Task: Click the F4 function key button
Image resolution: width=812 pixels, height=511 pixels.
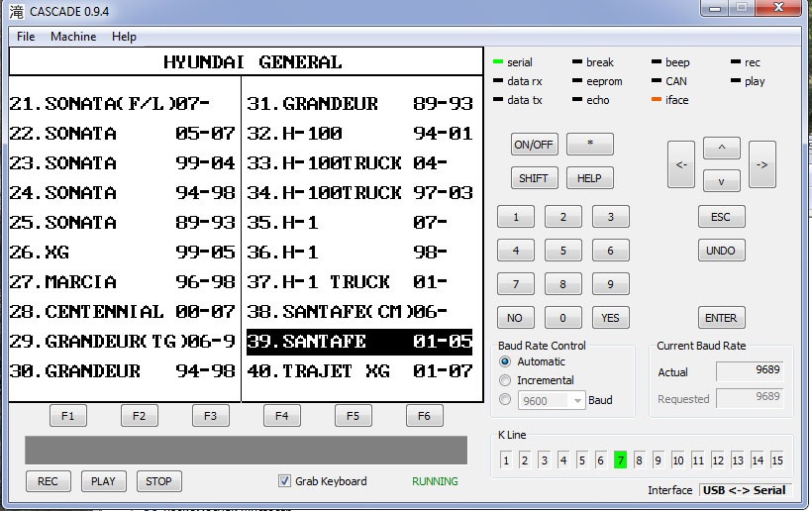Action: point(281,416)
